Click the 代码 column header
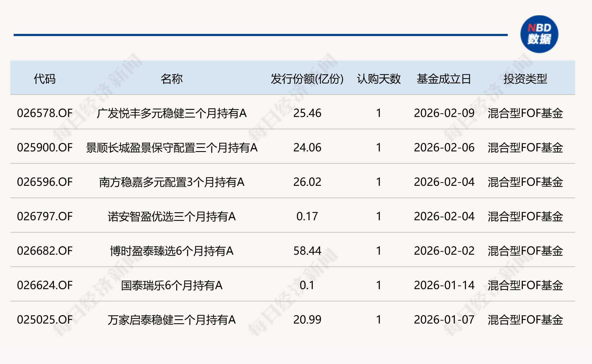Screen dimensions: 592x364 45,79
